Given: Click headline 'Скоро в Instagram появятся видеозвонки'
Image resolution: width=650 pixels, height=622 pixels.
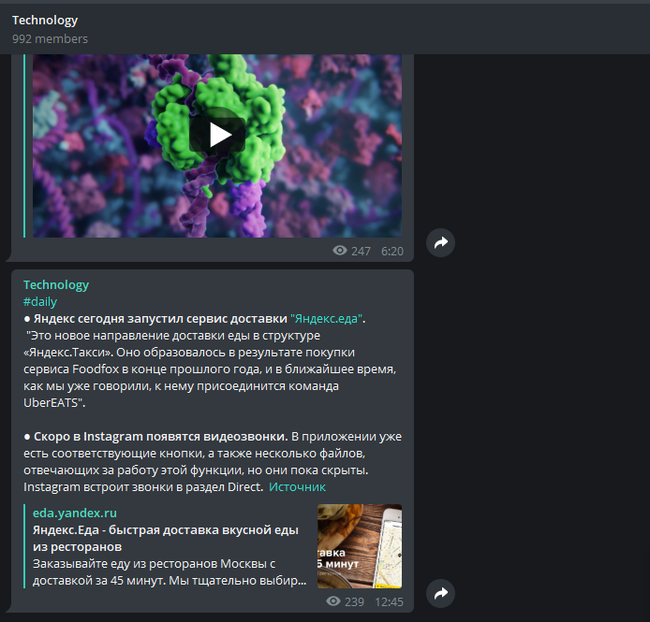Looking at the screenshot, I should [x=160, y=437].
